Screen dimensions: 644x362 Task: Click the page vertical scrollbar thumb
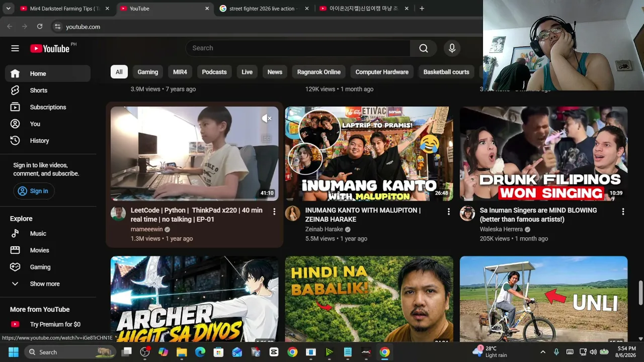[x=640, y=293]
